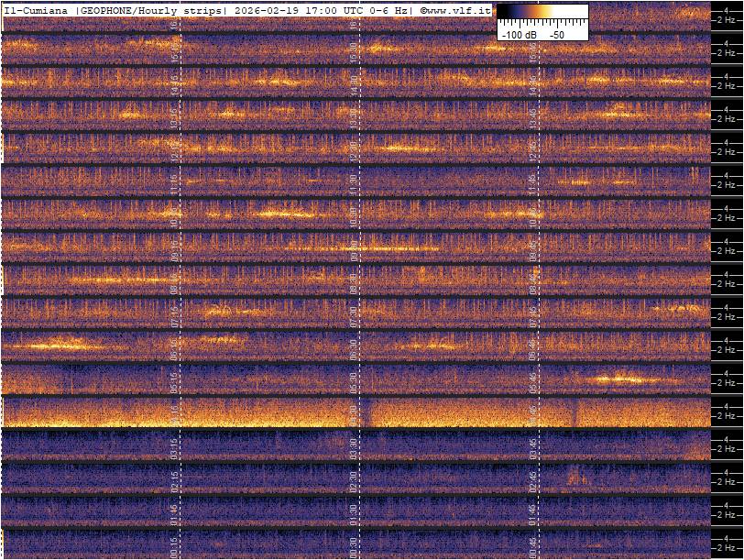744x560 pixels.
Task: Select the 12:30 time marker
Action: click(354, 150)
